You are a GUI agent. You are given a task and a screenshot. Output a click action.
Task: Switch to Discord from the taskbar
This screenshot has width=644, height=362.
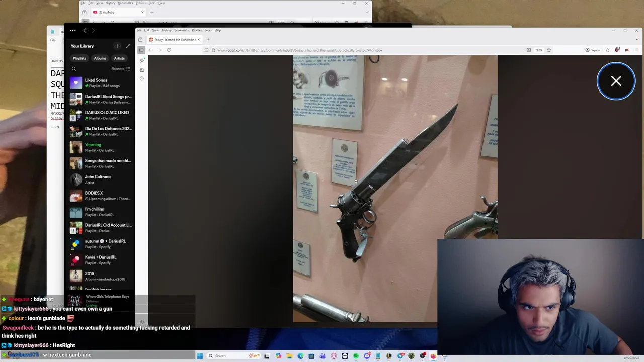pos(367,356)
